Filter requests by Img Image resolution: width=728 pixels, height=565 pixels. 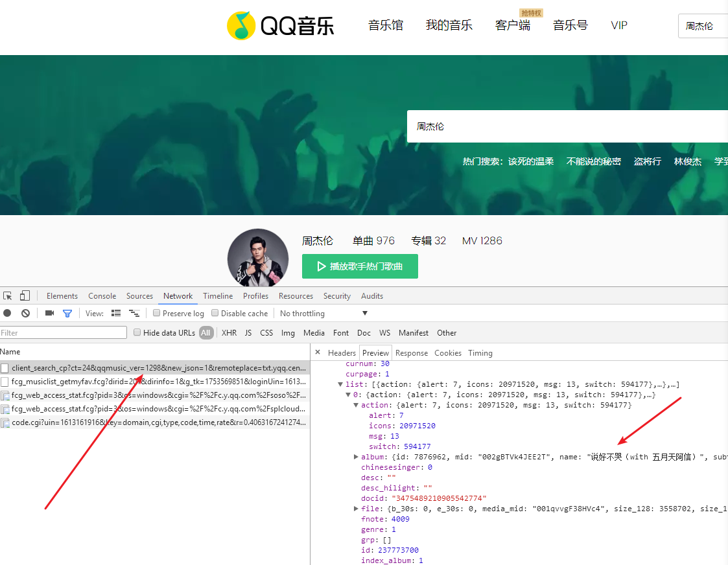[x=288, y=332]
